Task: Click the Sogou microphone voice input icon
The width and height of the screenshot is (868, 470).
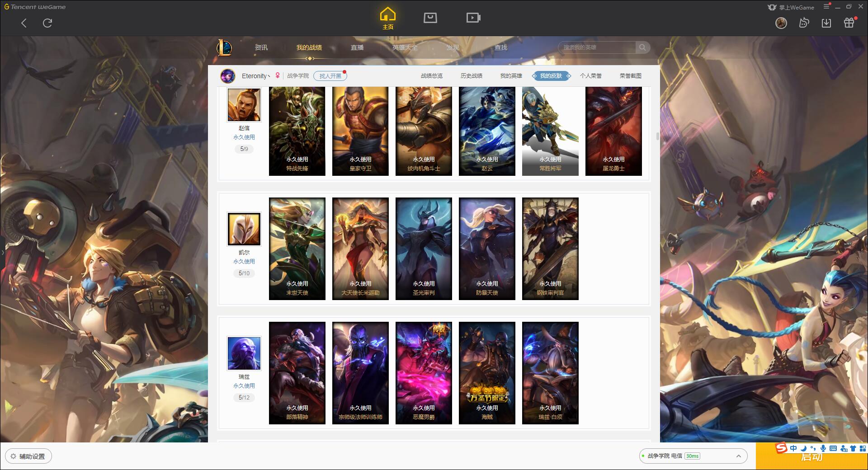Action: tap(823, 448)
